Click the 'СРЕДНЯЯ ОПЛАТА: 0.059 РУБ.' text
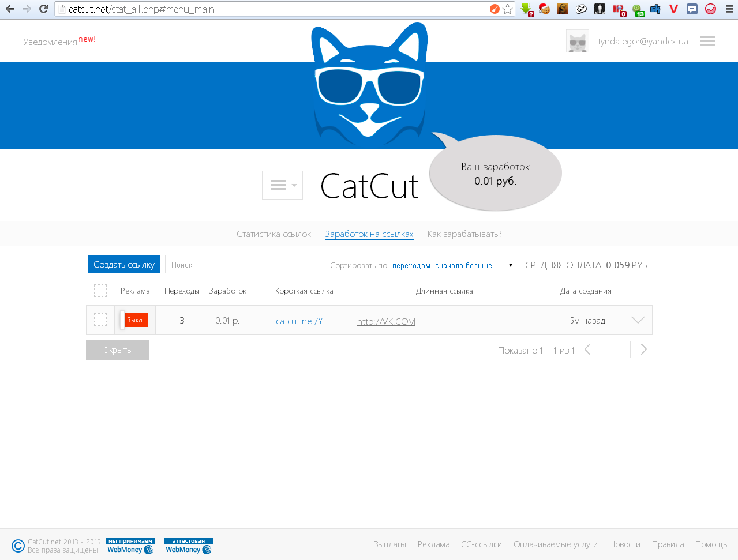 click(x=587, y=265)
